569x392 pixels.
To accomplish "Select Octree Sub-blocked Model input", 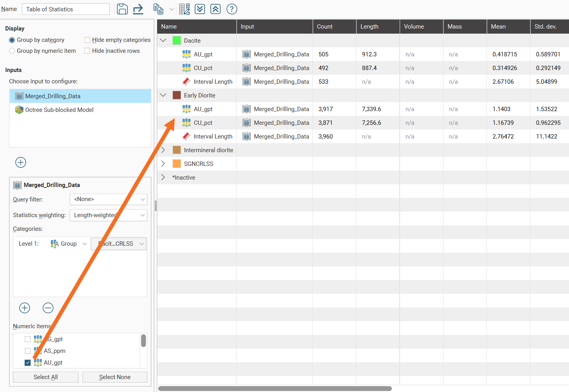I will pyautogui.click(x=59, y=110).
